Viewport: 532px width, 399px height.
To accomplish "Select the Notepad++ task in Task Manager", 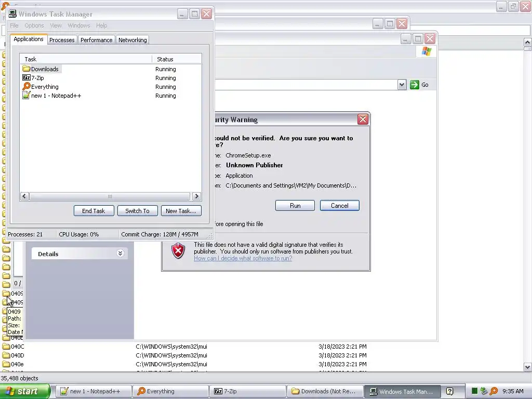I will (x=52, y=96).
